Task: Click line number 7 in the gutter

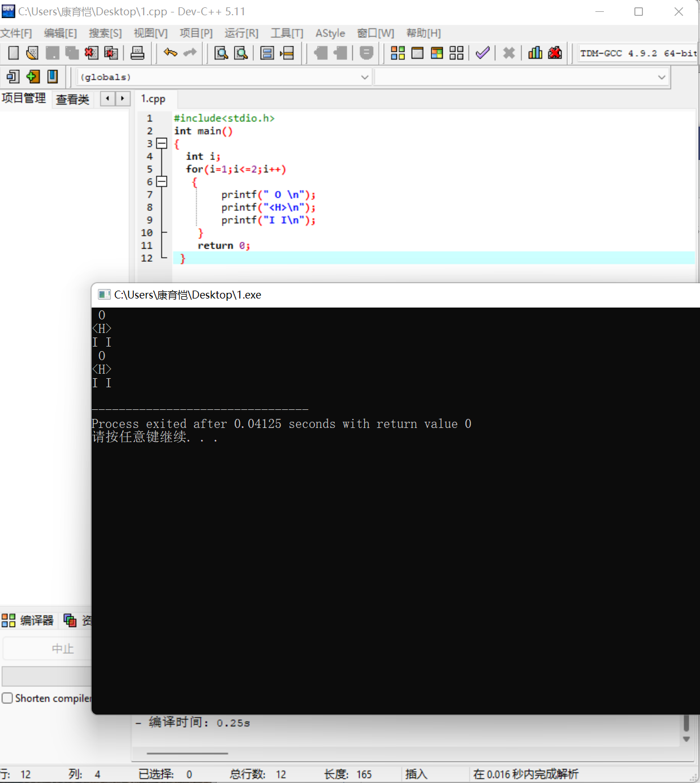Action: pyautogui.click(x=150, y=194)
